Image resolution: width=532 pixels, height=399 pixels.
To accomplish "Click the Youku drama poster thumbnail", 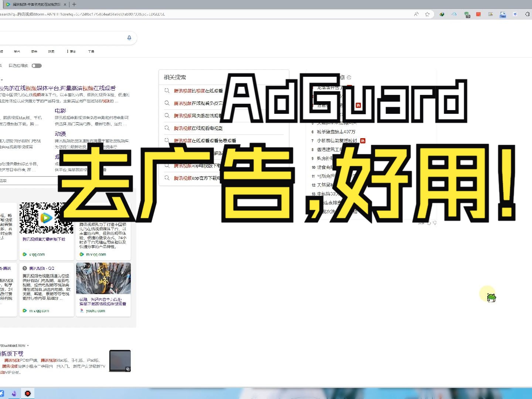I will pos(103,278).
